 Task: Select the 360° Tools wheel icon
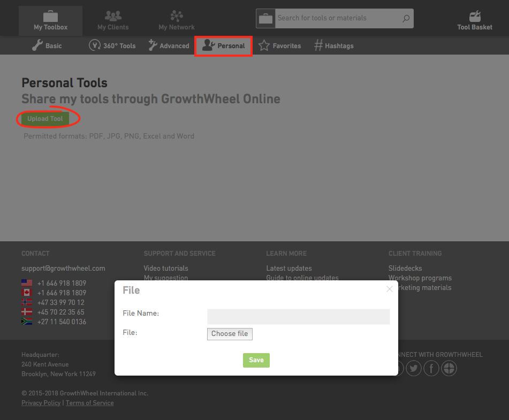coord(94,45)
